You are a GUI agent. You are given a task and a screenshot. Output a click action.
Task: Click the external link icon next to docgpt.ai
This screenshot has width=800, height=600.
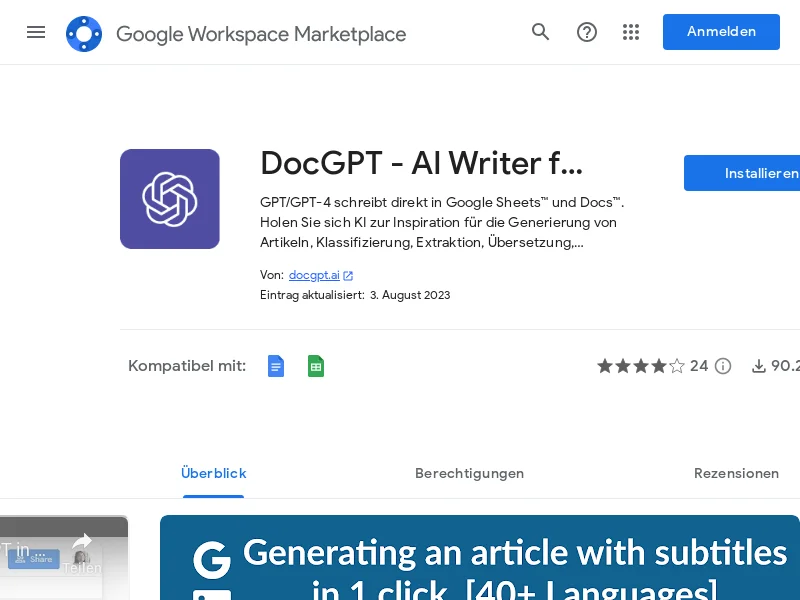(348, 275)
